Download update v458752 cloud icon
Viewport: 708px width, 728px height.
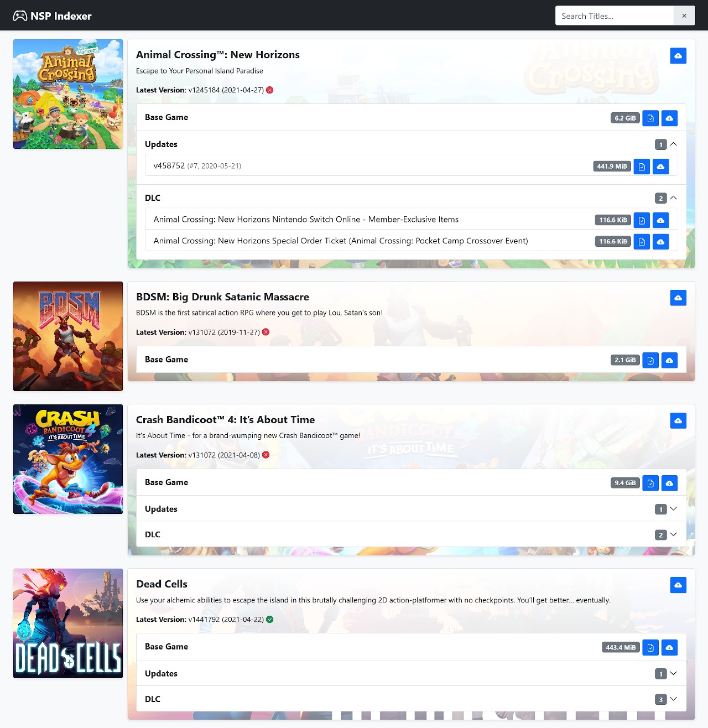pyautogui.click(x=660, y=167)
